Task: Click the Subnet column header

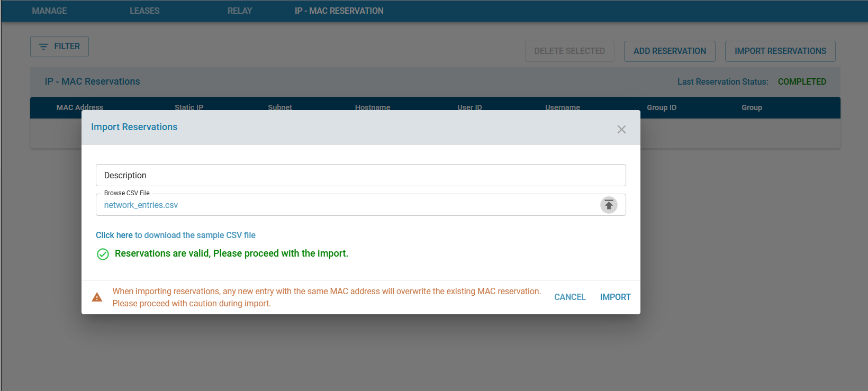Action: (280, 107)
